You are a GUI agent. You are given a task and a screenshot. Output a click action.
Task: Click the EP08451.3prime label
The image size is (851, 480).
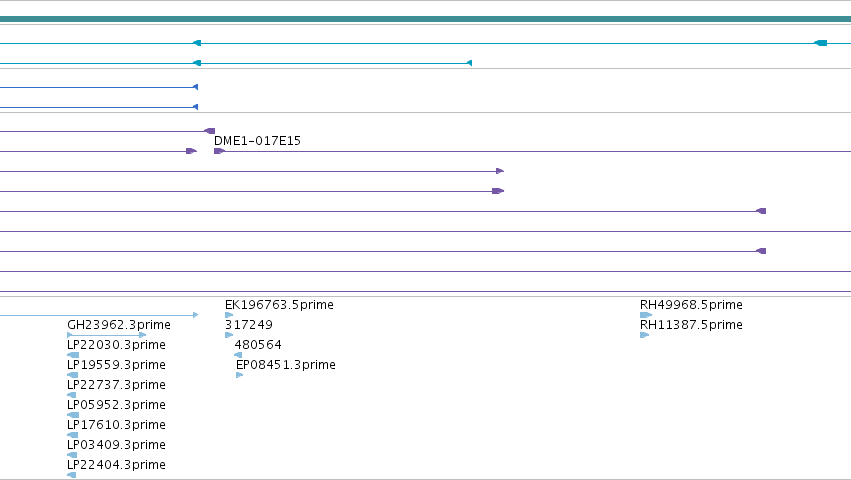(285, 365)
